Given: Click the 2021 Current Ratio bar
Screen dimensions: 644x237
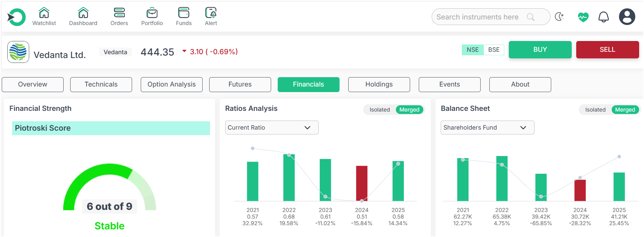Looking at the screenshot, I should 253,181.
